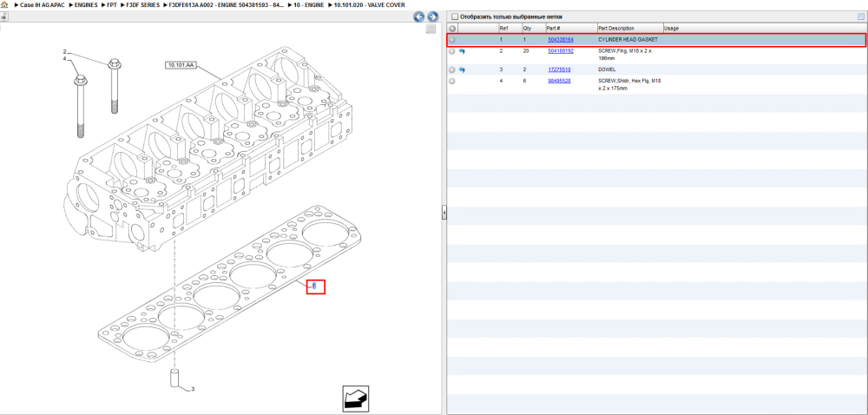Click the 10.101.AA reference label
868x415 pixels.
pos(181,65)
